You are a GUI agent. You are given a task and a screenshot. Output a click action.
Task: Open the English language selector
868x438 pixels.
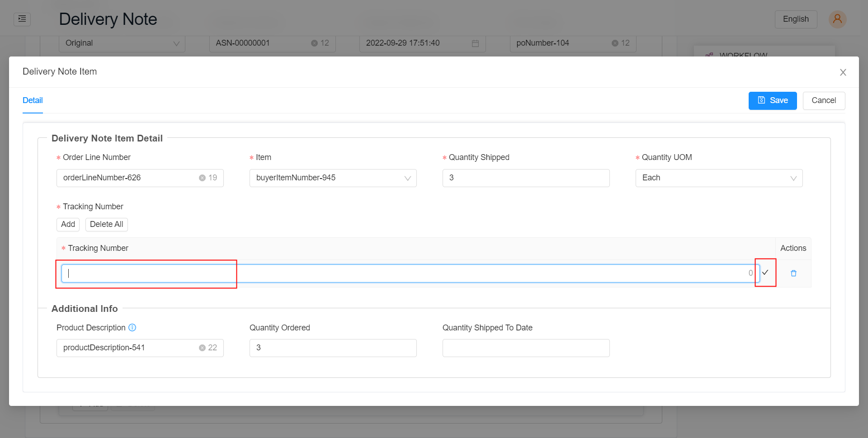pyautogui.click(x=796, y=19)
